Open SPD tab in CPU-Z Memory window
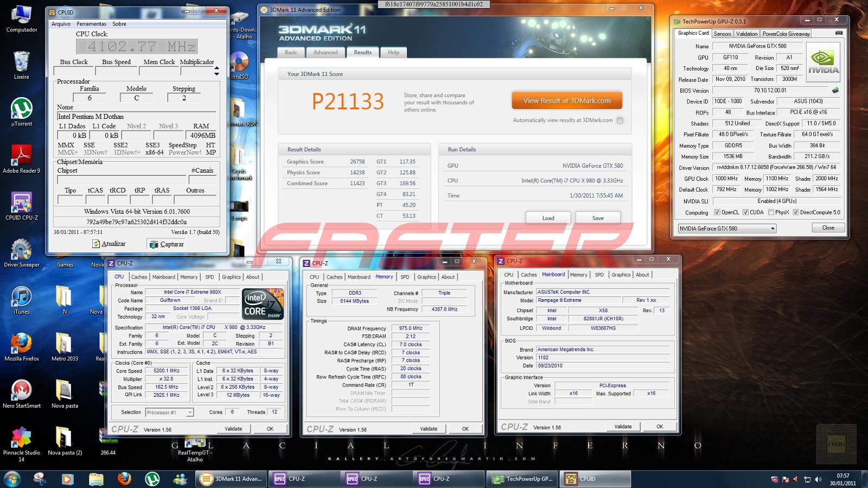 click(x=405, y=277)
